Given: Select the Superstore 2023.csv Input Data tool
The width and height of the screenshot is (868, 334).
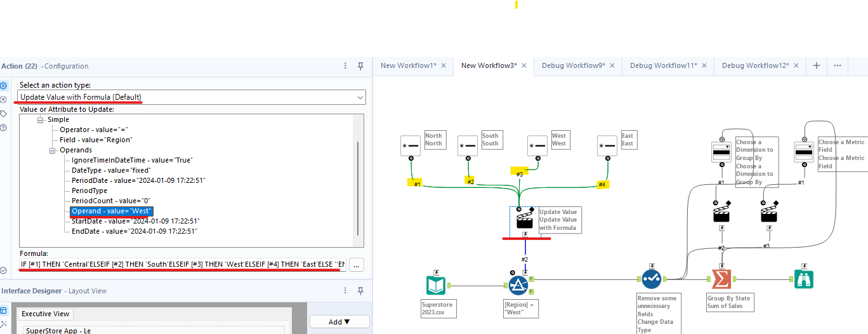Looking at the screenshot, I should [x=436, y=285].
